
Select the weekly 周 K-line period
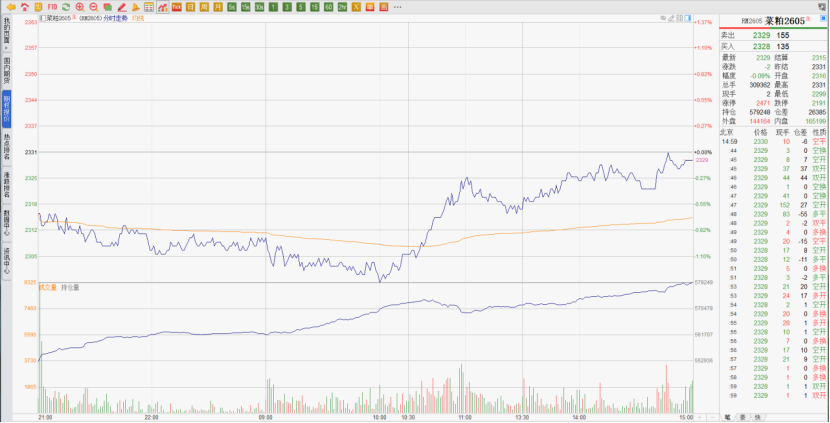pos(204,6)
